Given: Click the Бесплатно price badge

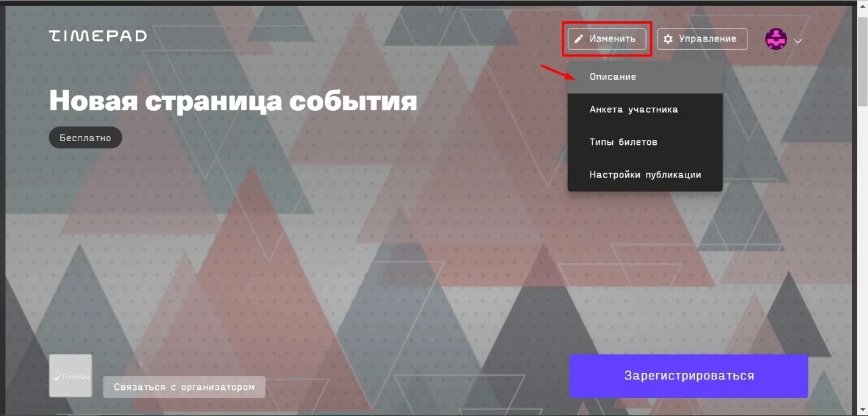Looking at the screenshot, I should click(x=85, y=138).
